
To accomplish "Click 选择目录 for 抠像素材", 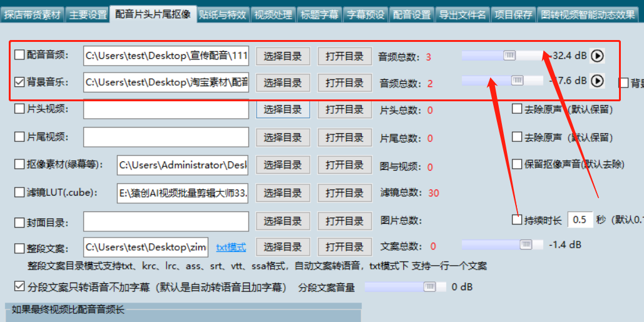I will point(283,165).
